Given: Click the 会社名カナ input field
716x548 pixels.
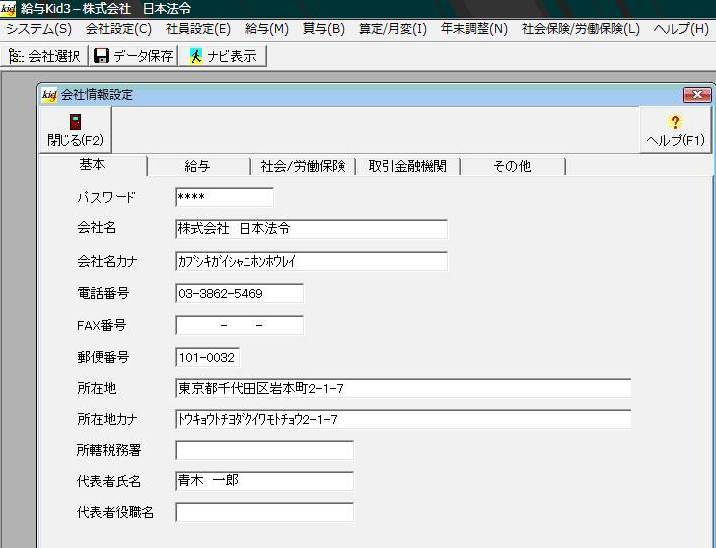Looking at the screenshot, I should 311,261.
